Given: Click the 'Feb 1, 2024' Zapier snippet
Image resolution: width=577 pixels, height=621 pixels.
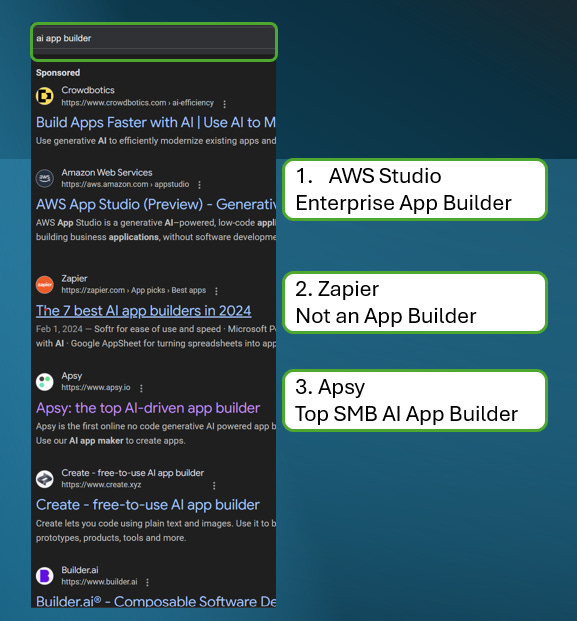Looking at the screenshot, I should point(156,336).
